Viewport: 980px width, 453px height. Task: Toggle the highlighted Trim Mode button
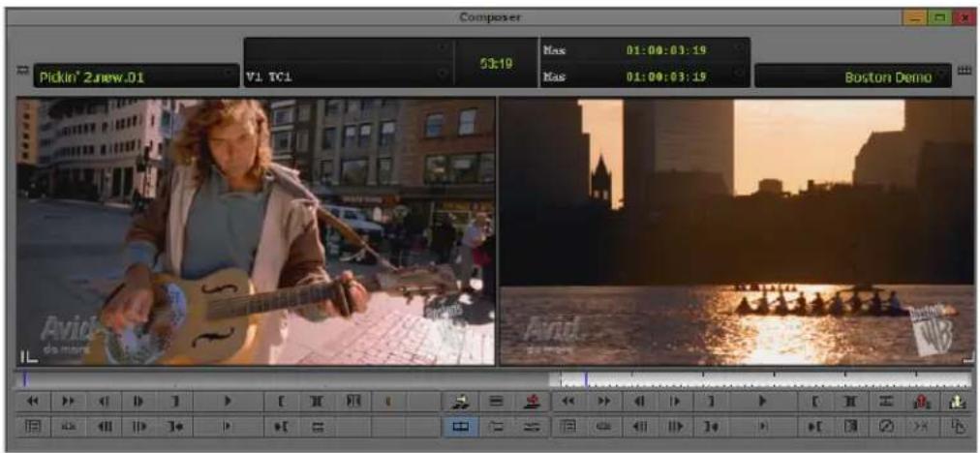[x=461, y=426]
